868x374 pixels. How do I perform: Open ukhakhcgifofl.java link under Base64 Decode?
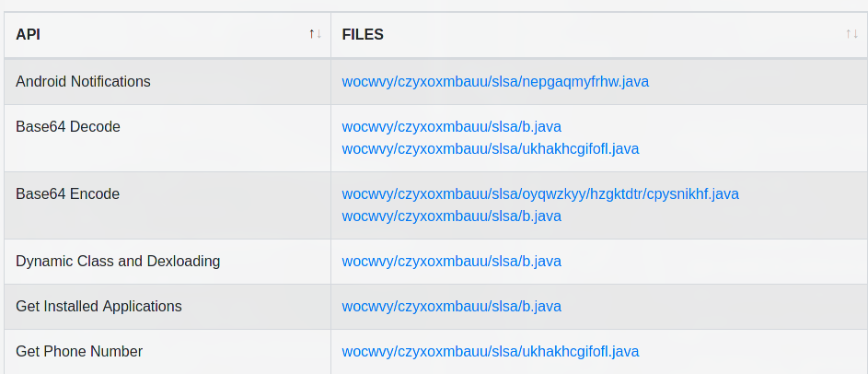(x=491, y=149)
